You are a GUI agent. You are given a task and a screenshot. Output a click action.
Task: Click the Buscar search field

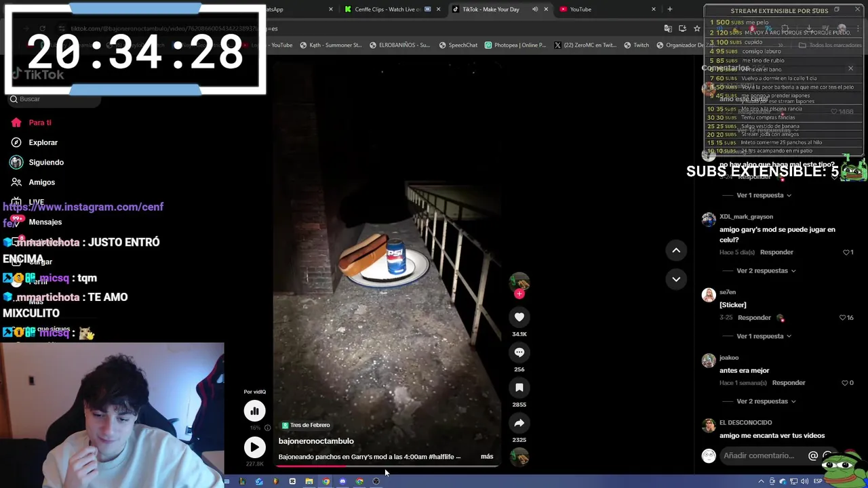54,99
